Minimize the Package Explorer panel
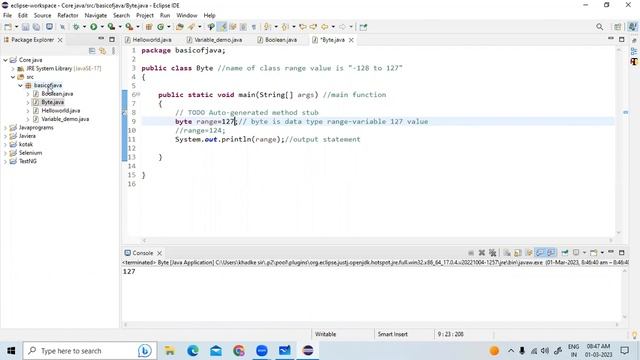This screenshot has height=360, width=640. tap(101, 39)
